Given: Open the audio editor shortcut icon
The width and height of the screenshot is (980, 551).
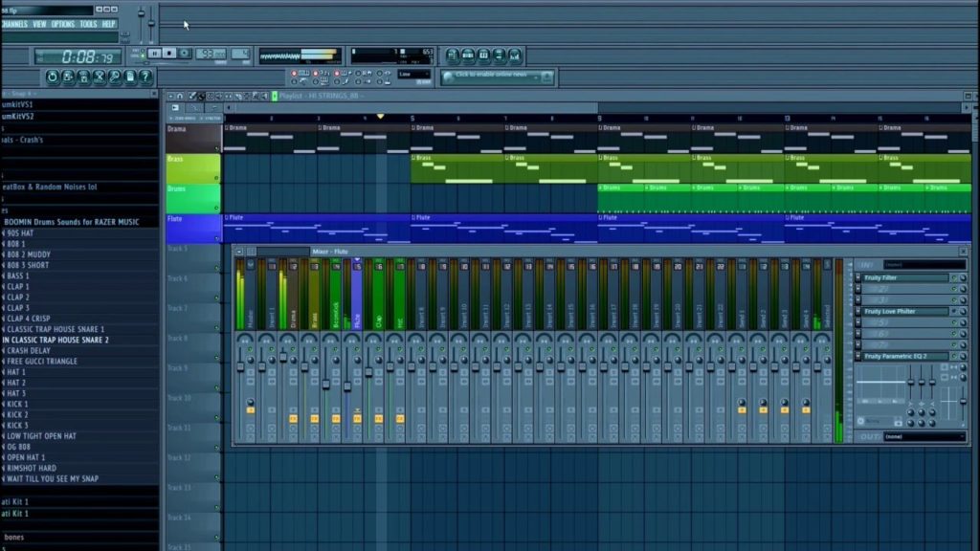Looking at the screenshot, I should (x=99, y=77).
